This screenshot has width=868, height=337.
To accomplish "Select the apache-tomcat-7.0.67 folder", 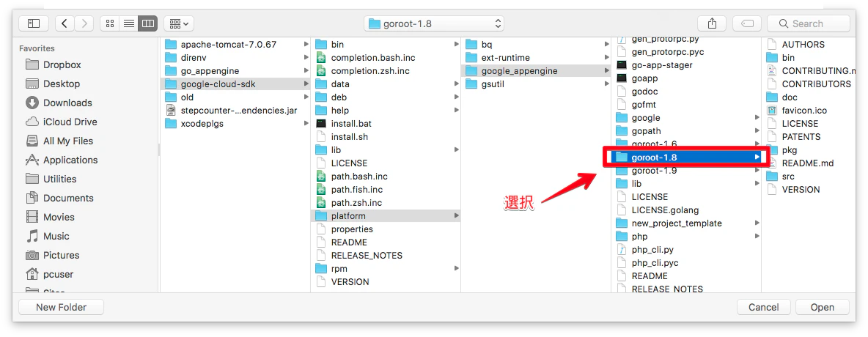I will (236, 44).
